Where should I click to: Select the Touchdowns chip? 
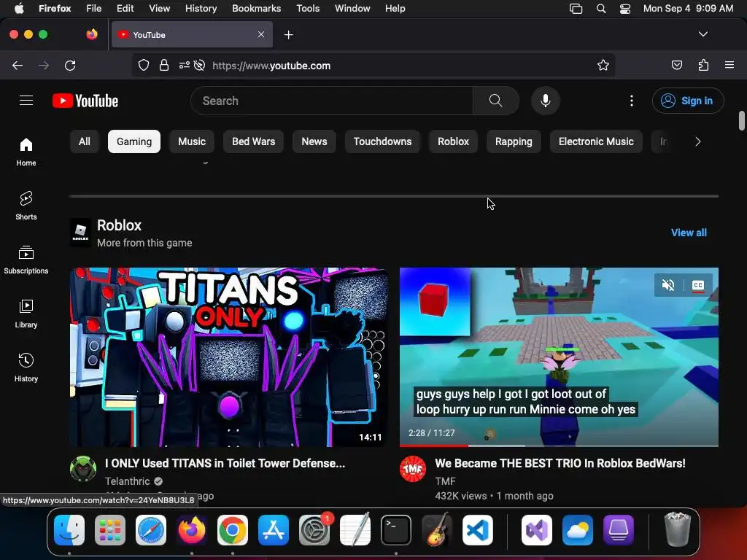pyautogui.click(x=382, y=141)
